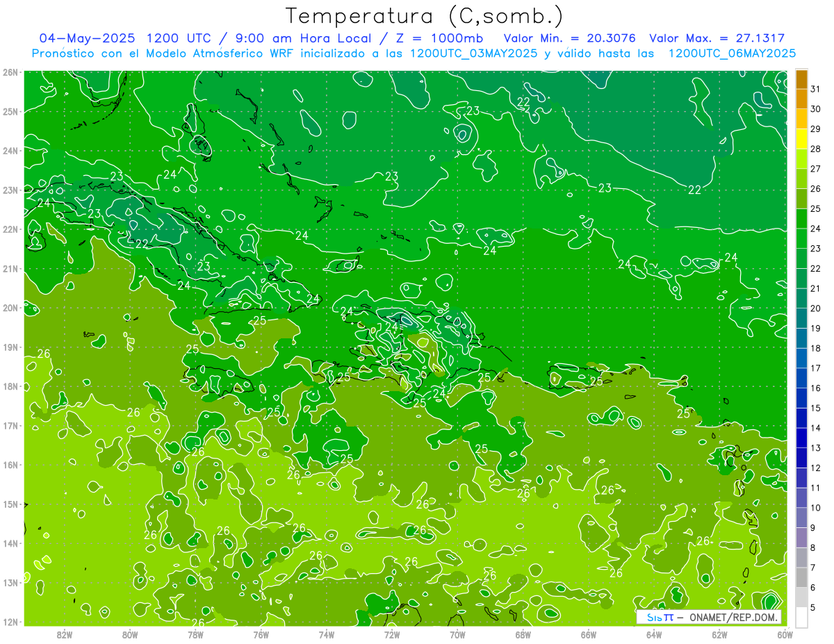The height and width of the screenshot is (644, 834).
Task: Click the "1200UTC_03MAY2025" initialization time
Action: 474,53
